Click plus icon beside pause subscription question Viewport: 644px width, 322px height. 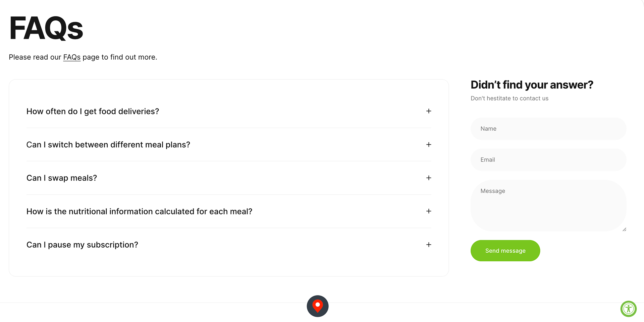(428, 245)
